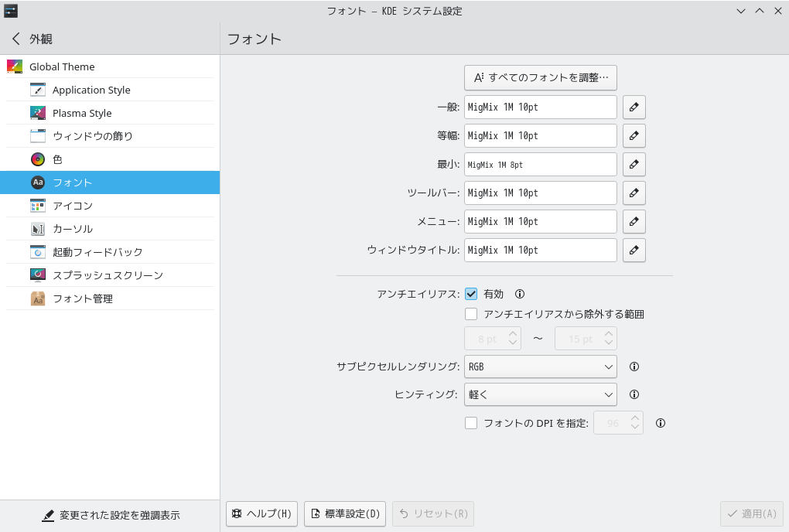
Task: Open Application Style settings page
Action: click(x=110, y=90)
